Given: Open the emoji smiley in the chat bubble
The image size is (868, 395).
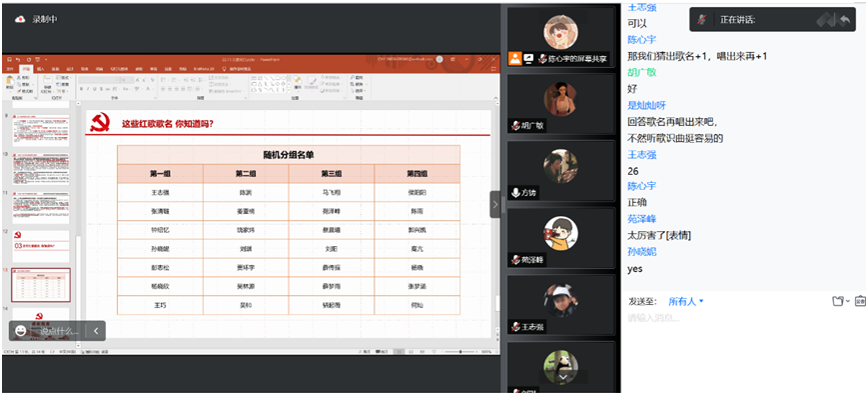Looking at the screenshot, I should point(21,331).
